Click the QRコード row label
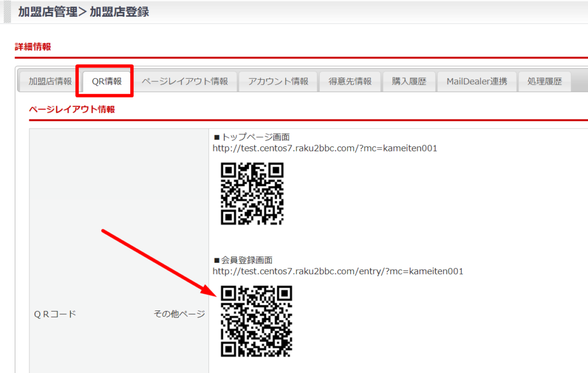 pyautogui.click(x=55, y=314)
